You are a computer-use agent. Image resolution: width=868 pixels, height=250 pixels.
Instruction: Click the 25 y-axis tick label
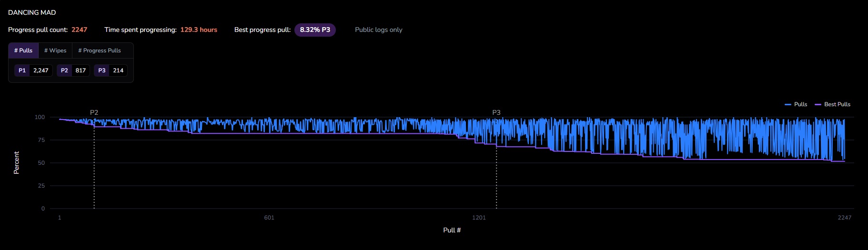click(41, 186)
